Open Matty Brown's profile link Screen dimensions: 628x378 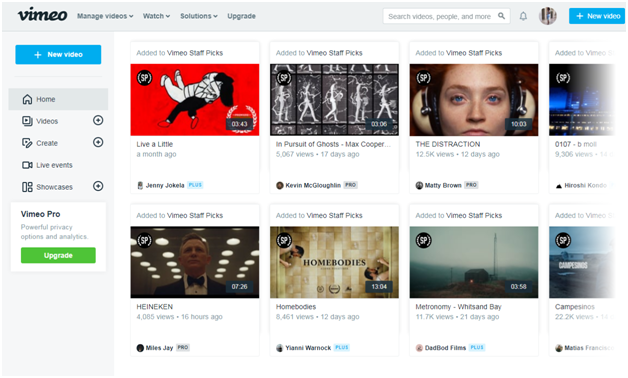[443, 185]
